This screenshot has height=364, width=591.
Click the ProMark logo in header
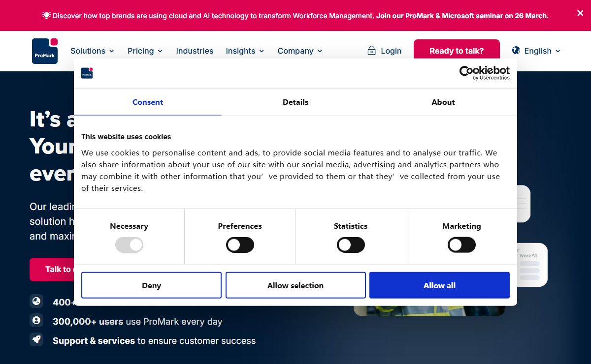coord(45,51)
